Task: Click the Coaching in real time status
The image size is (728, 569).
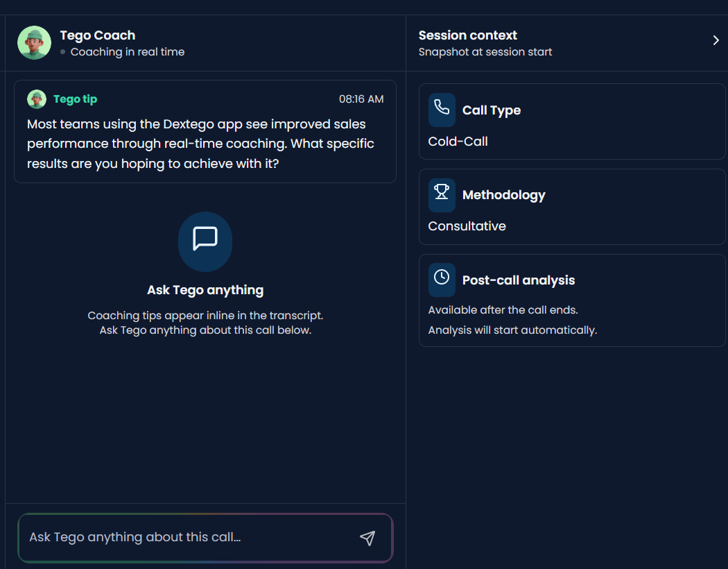Action: click(x=127, y=51)
